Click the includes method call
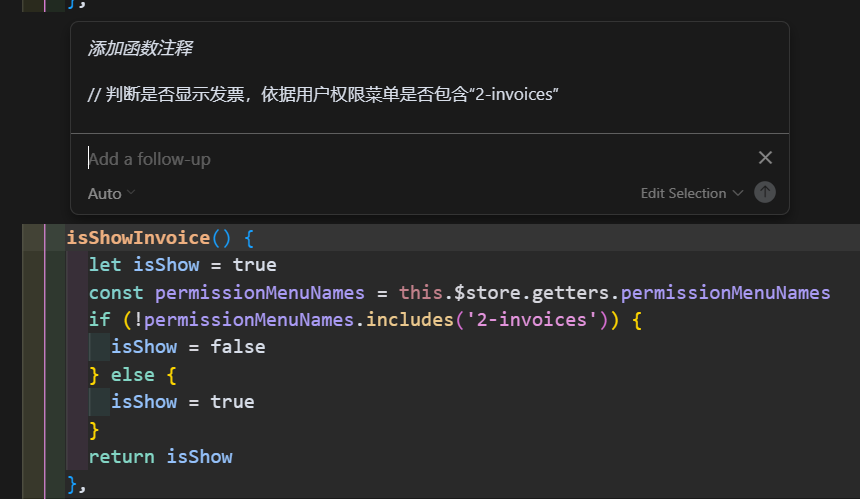 click(x=410, y=320)
